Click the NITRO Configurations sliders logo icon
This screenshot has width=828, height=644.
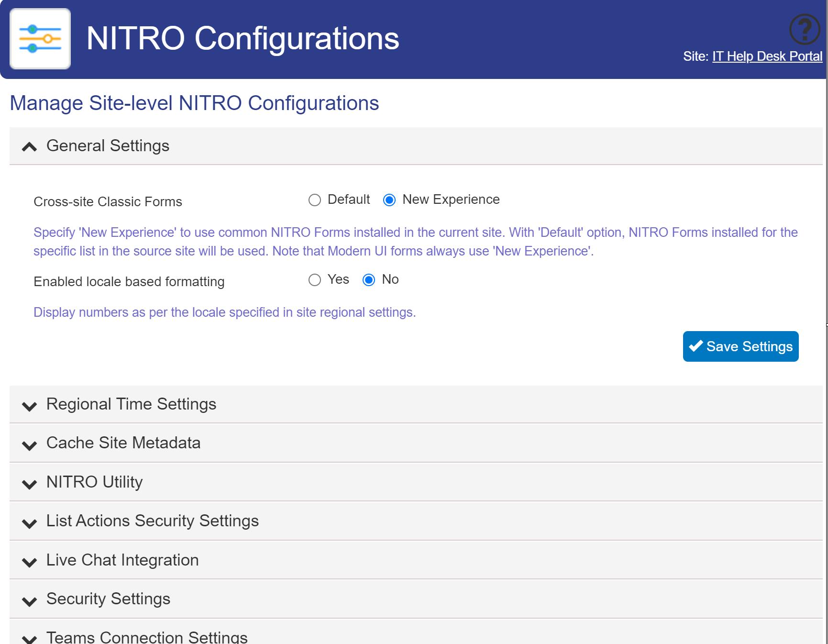(x=40, y=39)
